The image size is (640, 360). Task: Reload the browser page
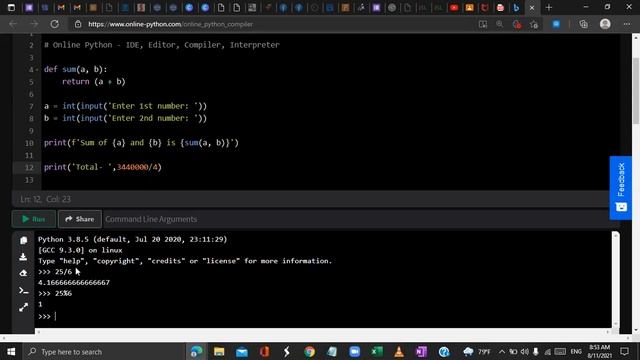tap(54, 24)
